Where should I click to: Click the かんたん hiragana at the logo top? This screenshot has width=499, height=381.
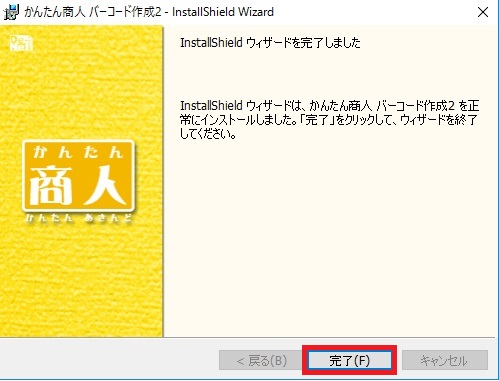tap(78, 152)
